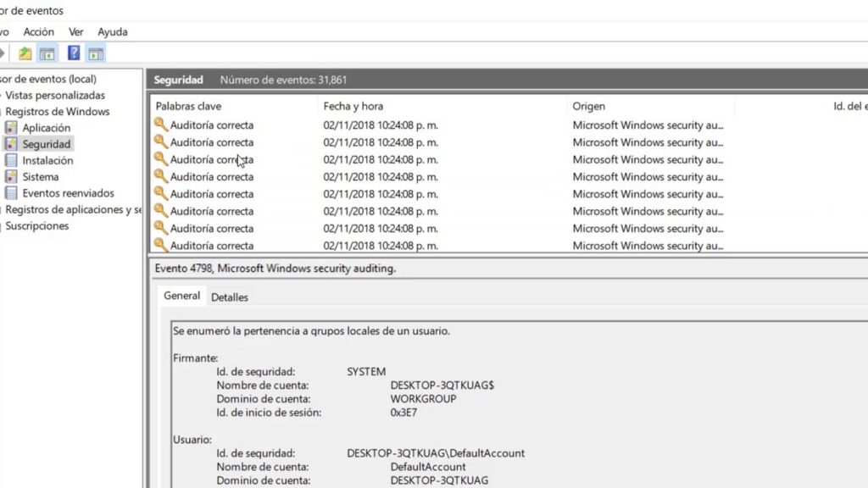868x488 pixels.
Task: Sort events by the Origen column
Action: pyautogui.click(x=589, y=106)
